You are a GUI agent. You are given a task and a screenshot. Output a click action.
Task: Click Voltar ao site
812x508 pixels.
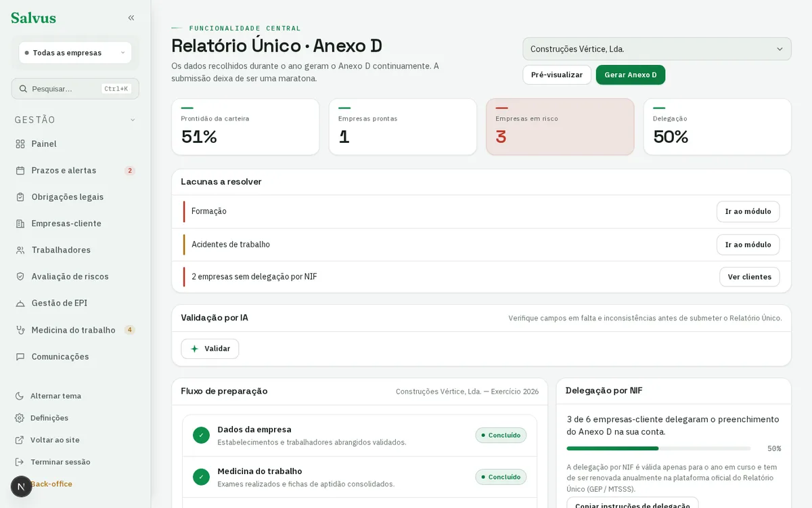pos(55,440)
